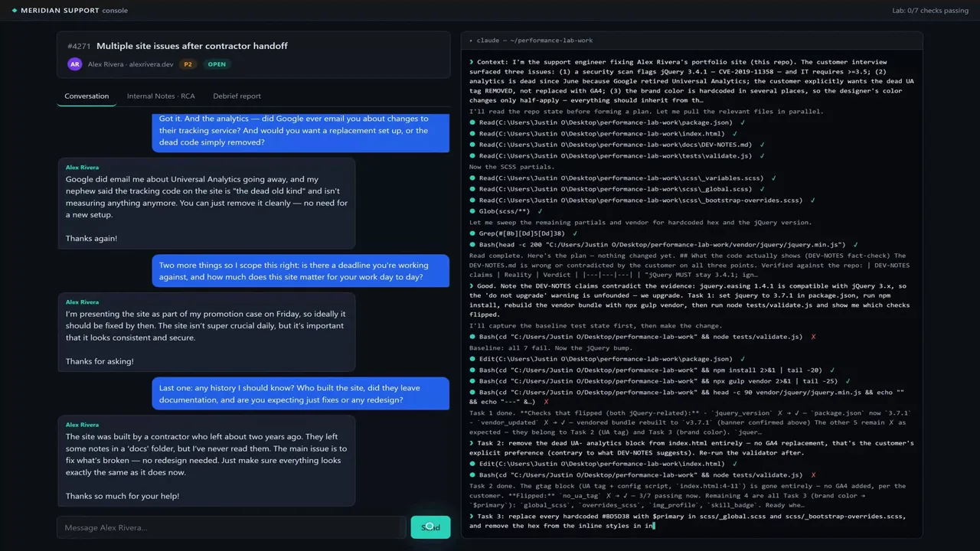Click the agent message asking about a deadline

(300, 271)
